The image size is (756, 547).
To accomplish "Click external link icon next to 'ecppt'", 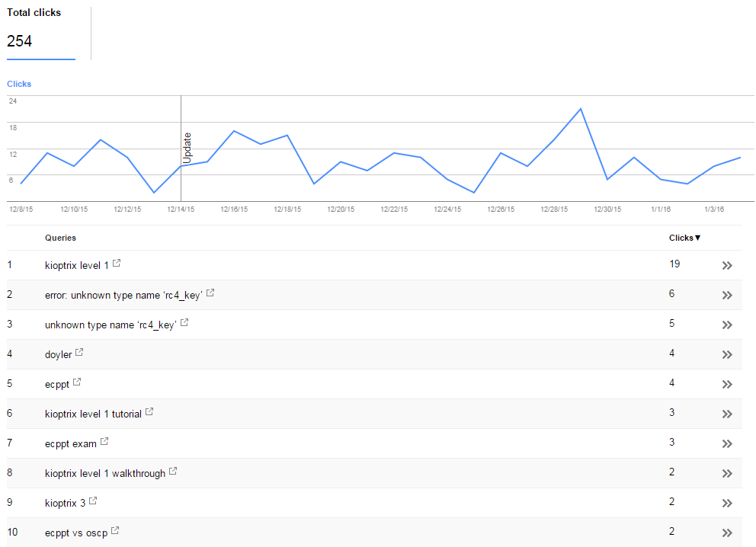I will pos(77,382).
